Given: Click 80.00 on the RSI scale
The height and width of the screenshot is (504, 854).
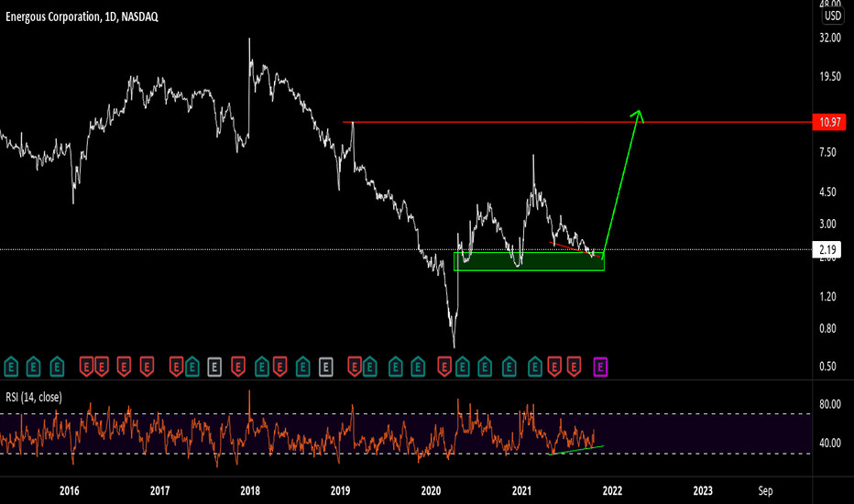Looking at the screenshot, I should coord(830,405).
